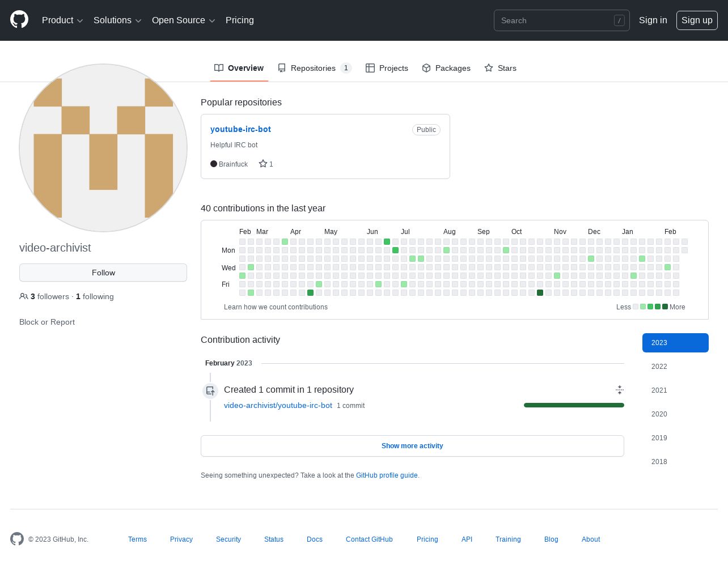728x574 pixels.
Task: Click the "1 commit" text
Action: [x=350, y=406]
